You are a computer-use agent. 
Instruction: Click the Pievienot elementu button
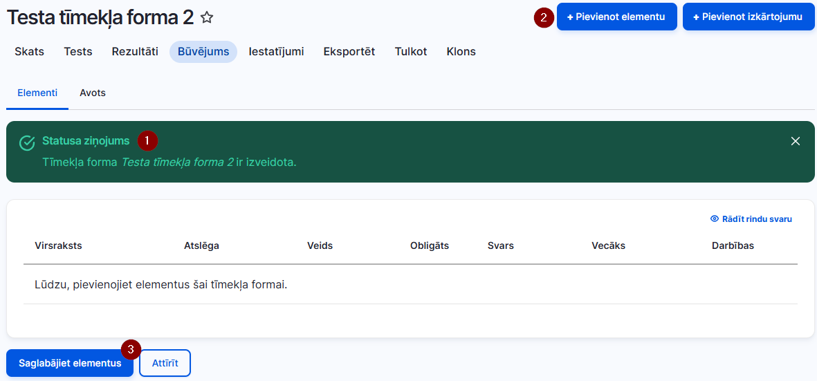tap(616, 17)
